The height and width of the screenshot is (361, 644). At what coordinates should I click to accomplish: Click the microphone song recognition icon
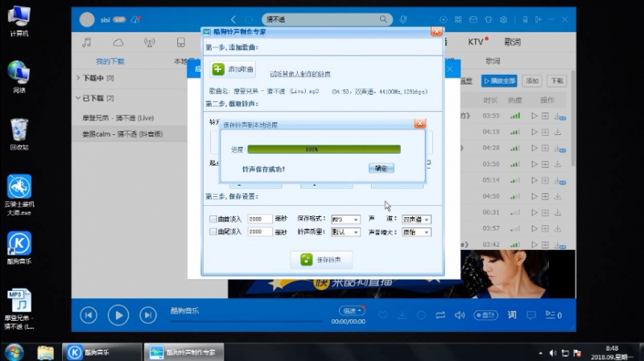pos(403,19)
